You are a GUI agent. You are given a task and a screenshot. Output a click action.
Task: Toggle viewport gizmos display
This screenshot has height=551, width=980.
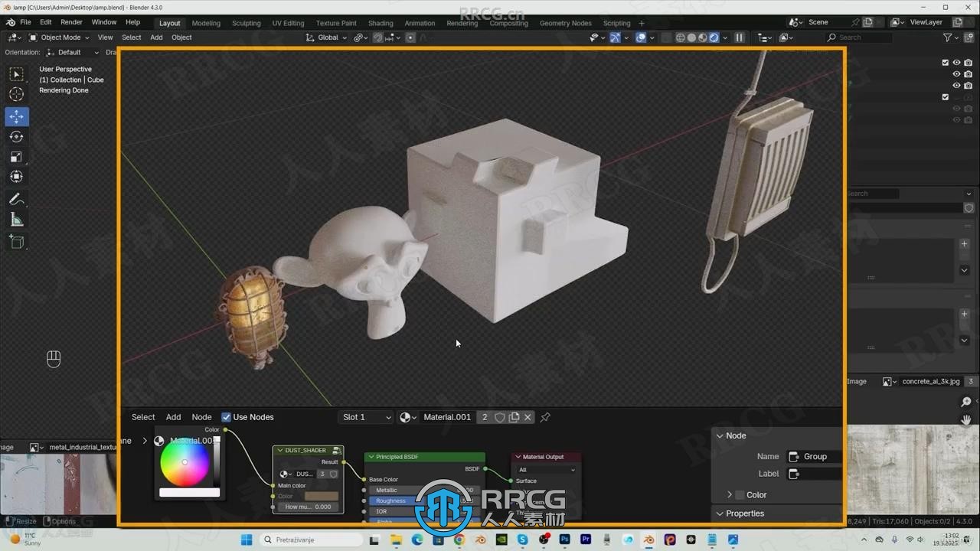pyautogui.click(x=615, y=37)
